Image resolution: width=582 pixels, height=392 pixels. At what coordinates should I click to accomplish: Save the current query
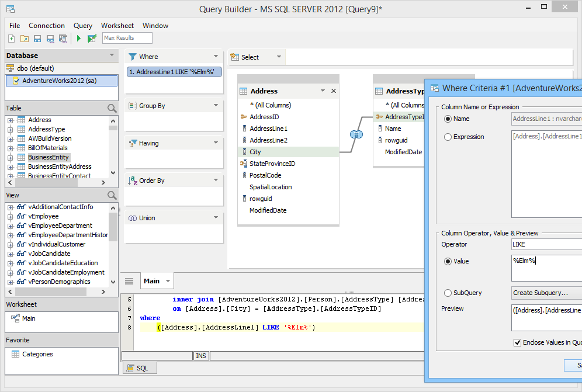point(37,38)
